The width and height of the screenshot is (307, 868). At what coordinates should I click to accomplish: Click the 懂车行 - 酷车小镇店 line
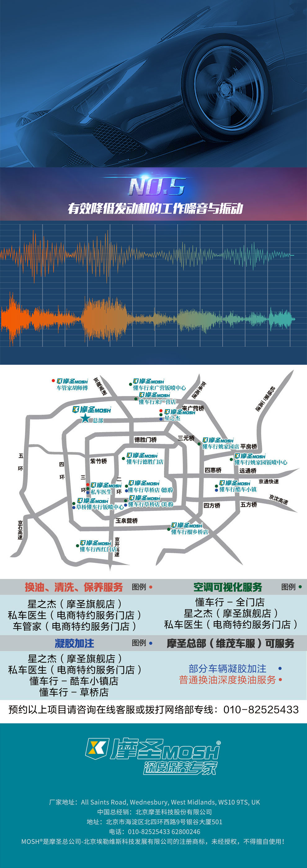coord(74,681)
